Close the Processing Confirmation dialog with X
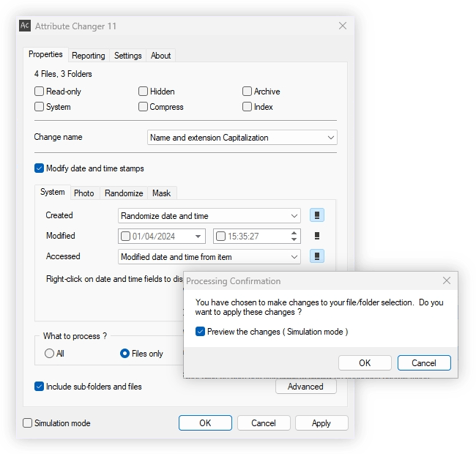 (x=446, y=280)
